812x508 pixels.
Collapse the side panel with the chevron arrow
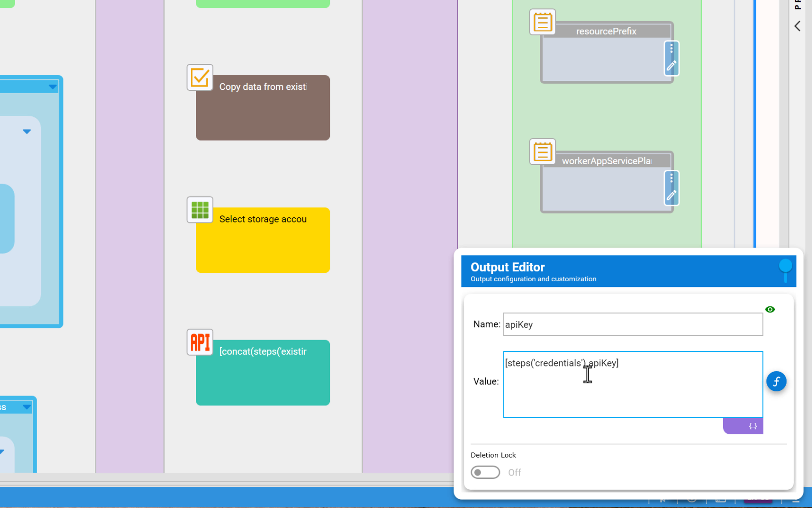797,26
